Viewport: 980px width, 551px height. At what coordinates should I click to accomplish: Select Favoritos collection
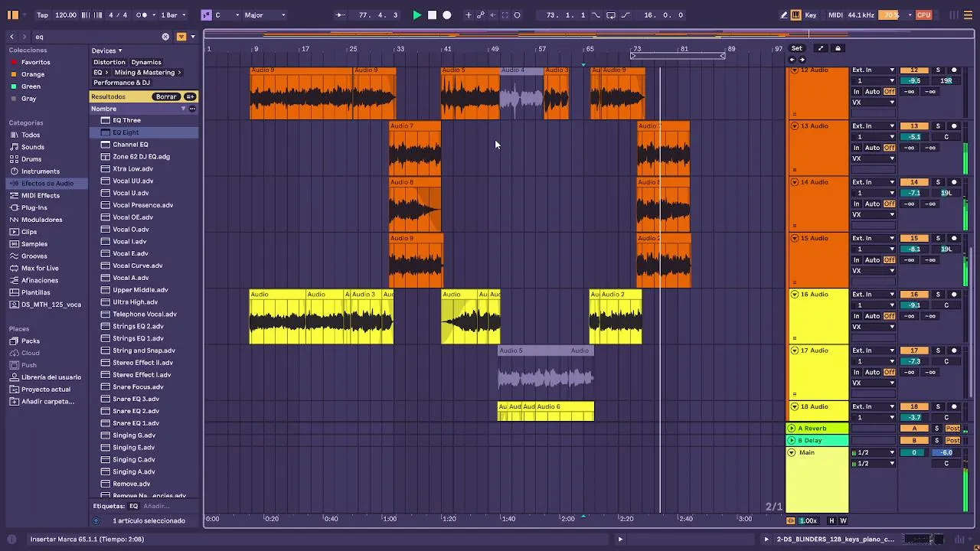coord(35,62)
